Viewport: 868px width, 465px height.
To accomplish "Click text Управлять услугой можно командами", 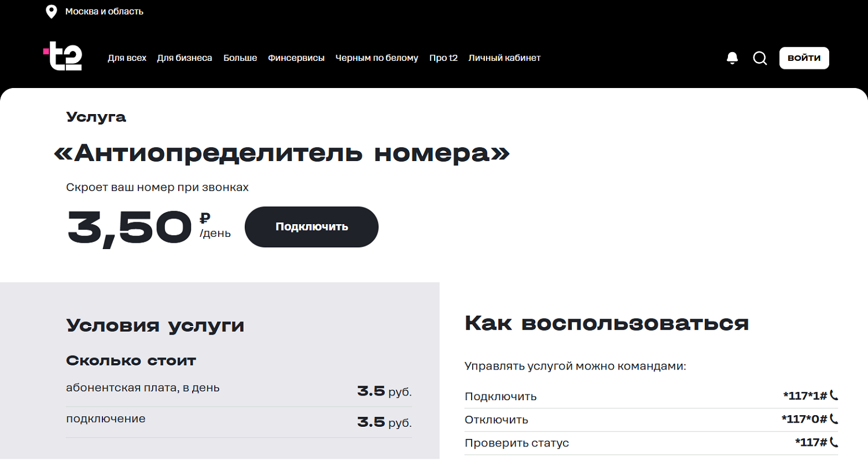I will [x=575, y=367].
